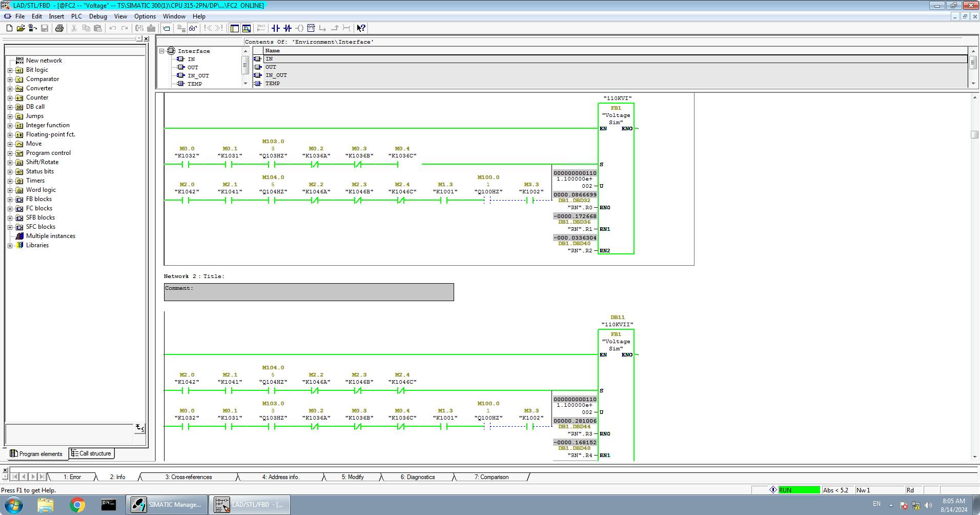Open the Debug menu
Viewport: 980px width, 515px height.
click(x=98, y=16)
